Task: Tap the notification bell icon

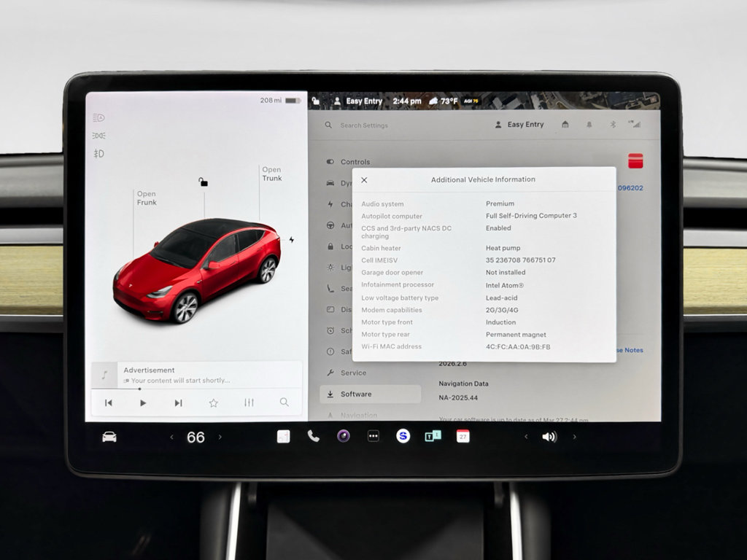Action: click(590, 124)
